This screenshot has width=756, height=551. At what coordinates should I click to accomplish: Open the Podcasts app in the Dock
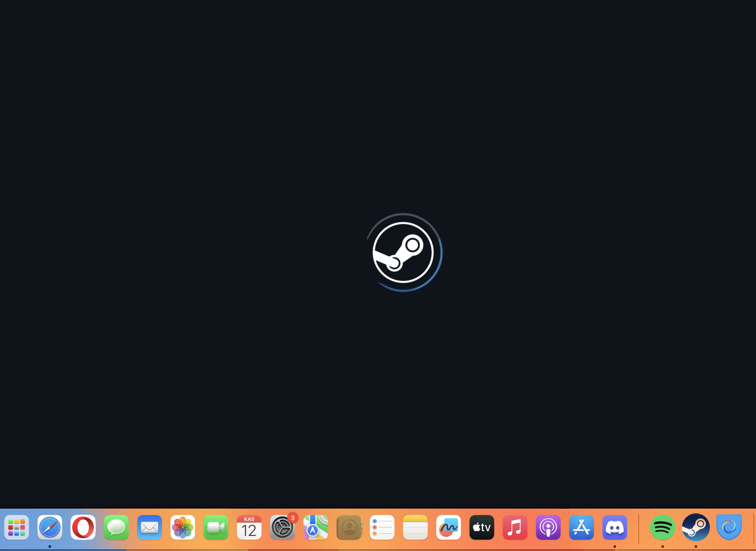pos(548,527)
